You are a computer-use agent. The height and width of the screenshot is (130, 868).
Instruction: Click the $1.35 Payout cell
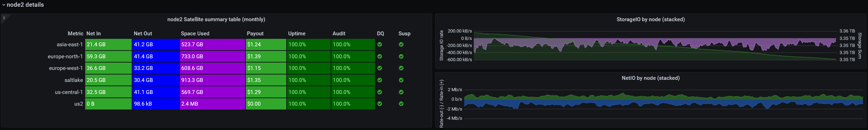click(x=266, y=80)
